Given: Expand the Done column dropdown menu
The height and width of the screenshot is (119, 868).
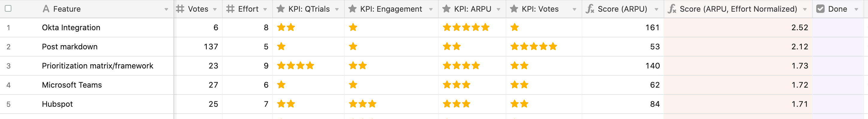Looking at the screenshot, I should (x=856, y=10).
